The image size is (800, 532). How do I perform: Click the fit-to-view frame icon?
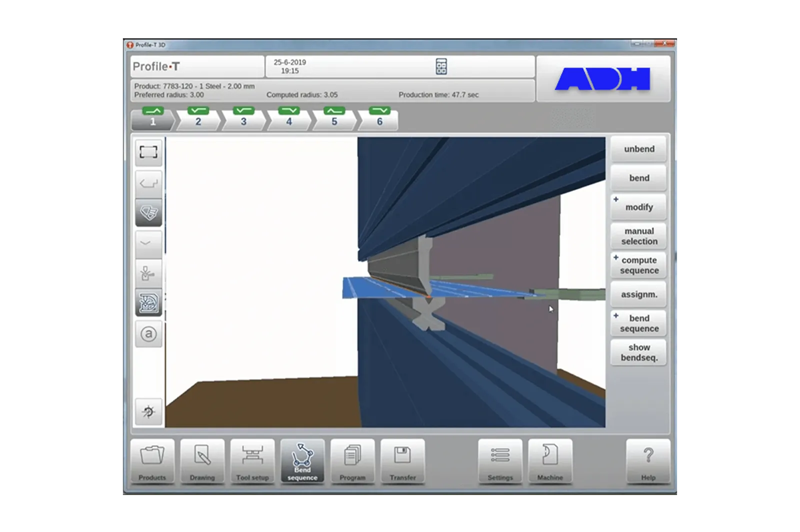[148, 152]
